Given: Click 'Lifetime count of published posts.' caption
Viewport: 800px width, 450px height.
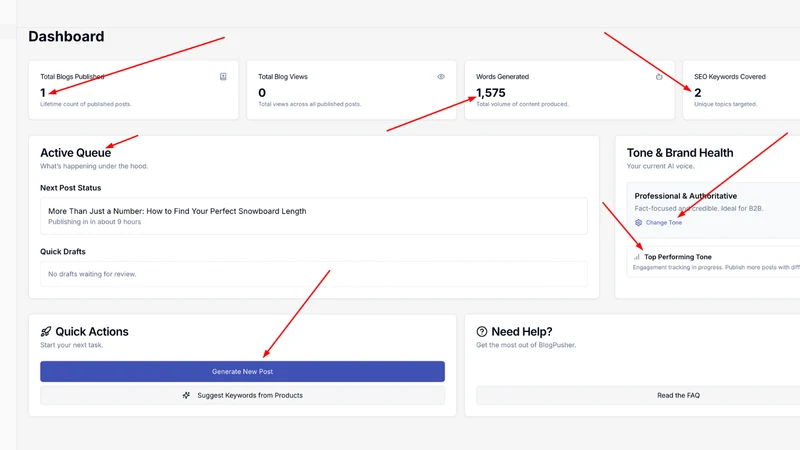Looking at the screenshot, I should point(86,104).
